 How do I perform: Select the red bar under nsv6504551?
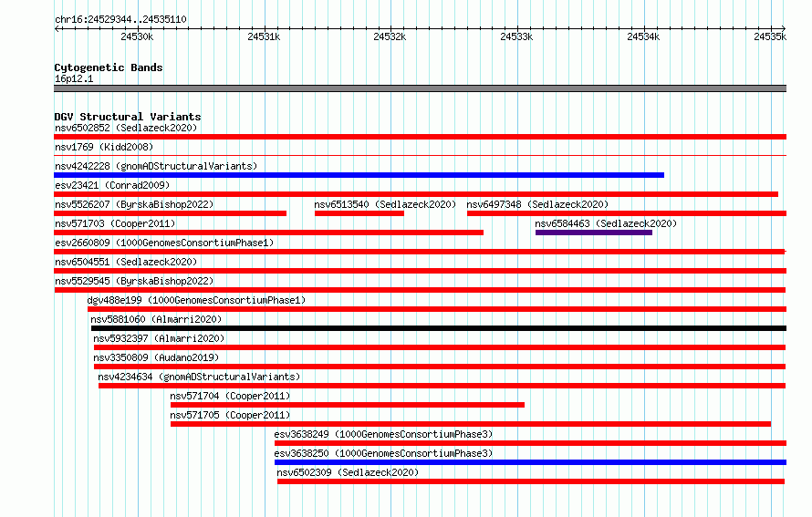(420, 271)
